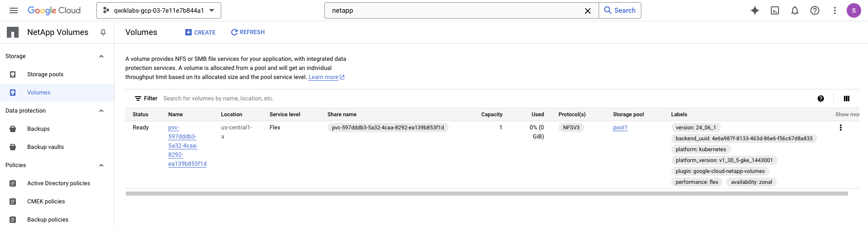Click the filter help icon
868x227 pixels.
point(821,99)
